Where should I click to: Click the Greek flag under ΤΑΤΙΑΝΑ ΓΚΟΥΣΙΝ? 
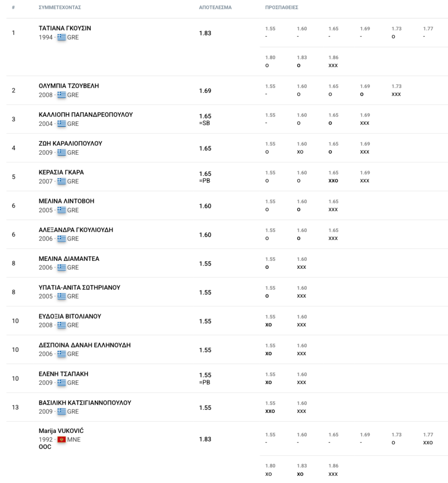click(61, 37)
